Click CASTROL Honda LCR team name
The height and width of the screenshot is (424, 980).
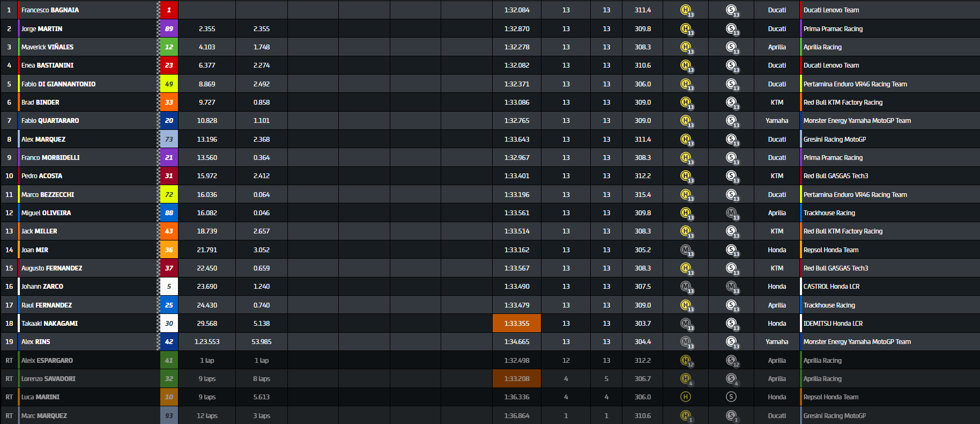pyautogui.click(x=831, y=287)
